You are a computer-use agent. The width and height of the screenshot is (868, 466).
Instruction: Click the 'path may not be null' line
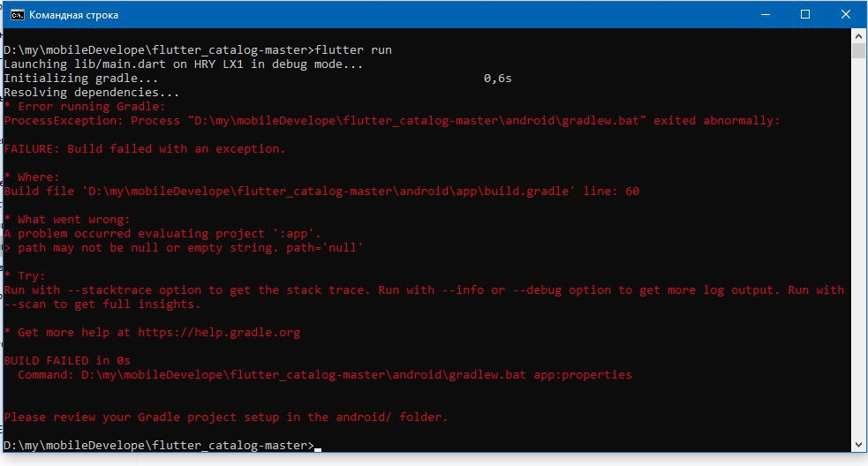tap(184, 247)
